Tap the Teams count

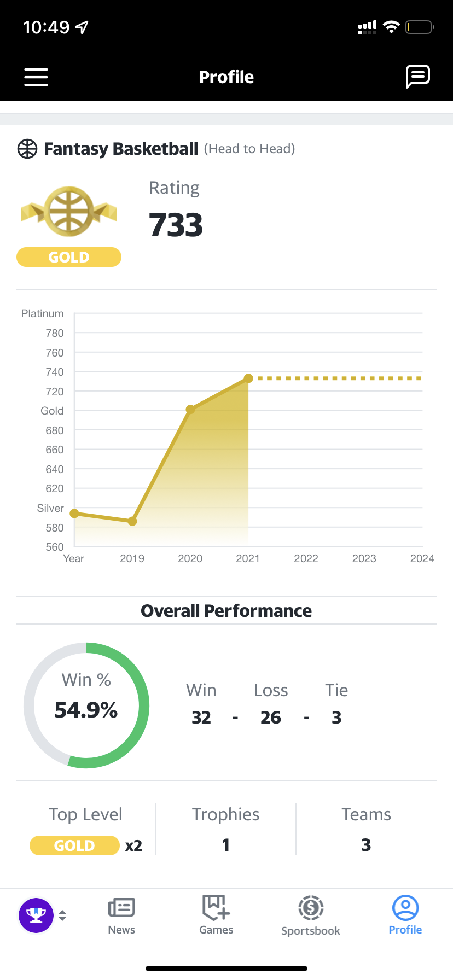click(366, 845)
